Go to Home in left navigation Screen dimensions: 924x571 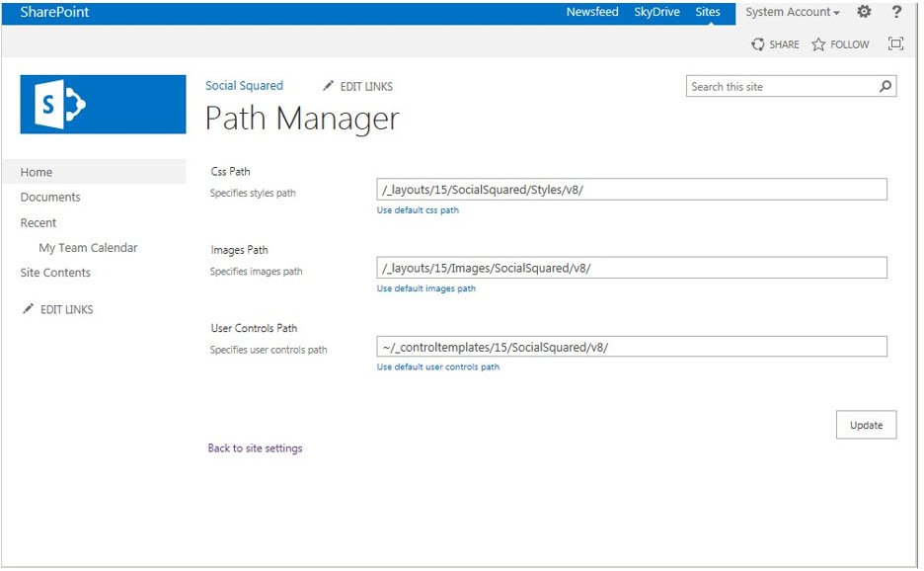pyautogui.click(x=37, y=172)
